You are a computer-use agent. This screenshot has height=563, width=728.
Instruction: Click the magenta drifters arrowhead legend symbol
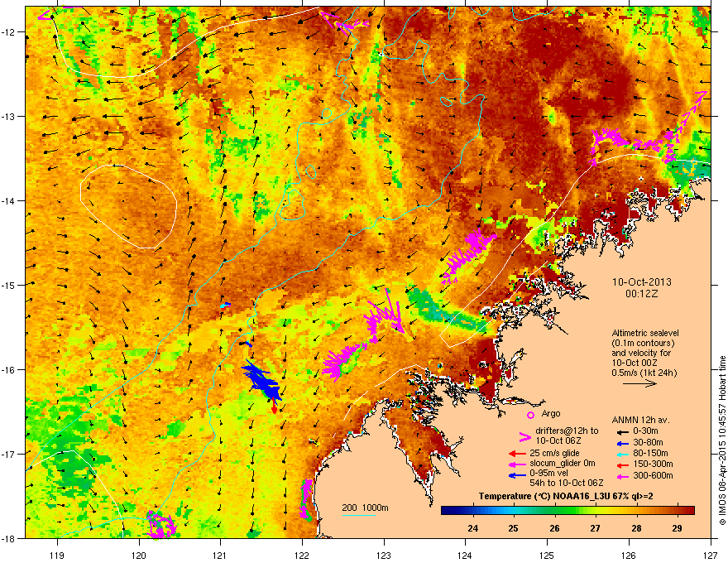[524, 437]
